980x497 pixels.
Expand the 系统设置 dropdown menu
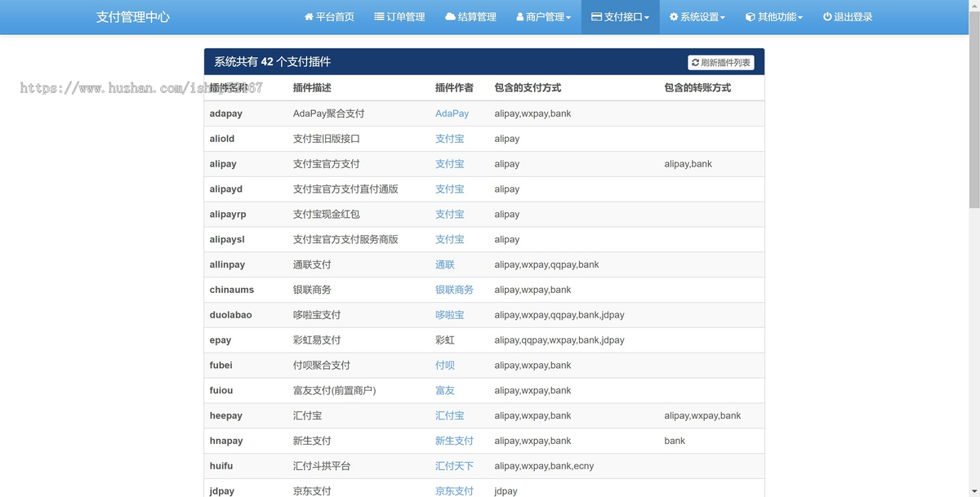697,16
